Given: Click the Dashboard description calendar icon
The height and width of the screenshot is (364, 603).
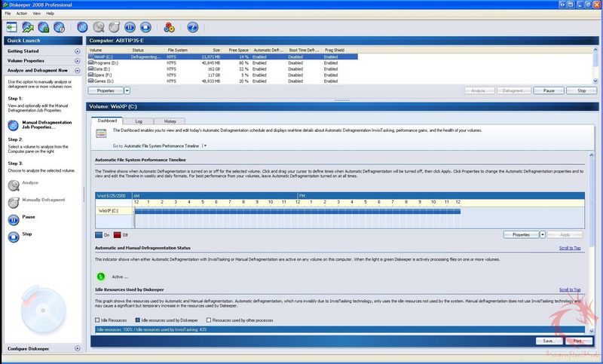Looking at the screenshot, I should click(101, 133).
